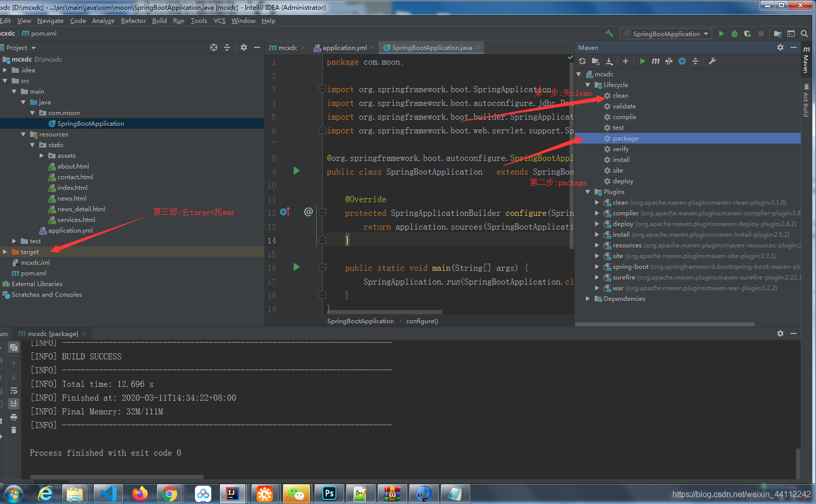Select the install lifecycle phase
Image resolution: width=816 pixels, height=504 pixels.
pos(621,160)
